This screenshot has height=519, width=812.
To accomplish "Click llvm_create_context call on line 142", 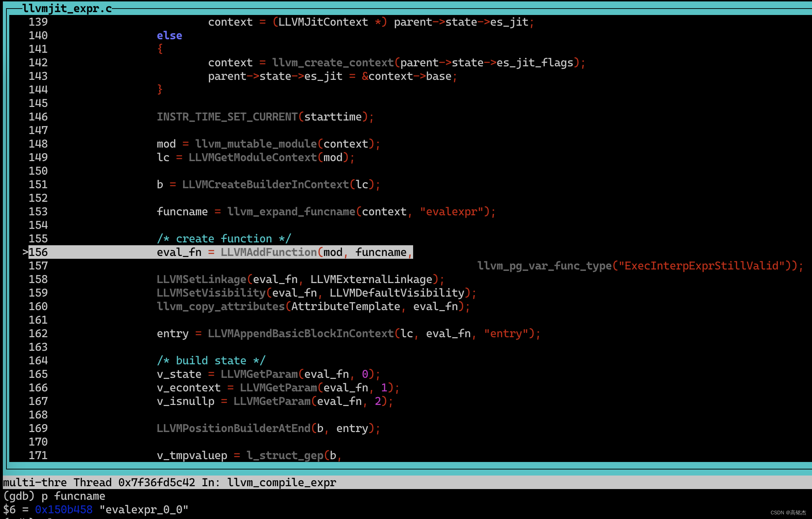I will [x=333, y=63].
